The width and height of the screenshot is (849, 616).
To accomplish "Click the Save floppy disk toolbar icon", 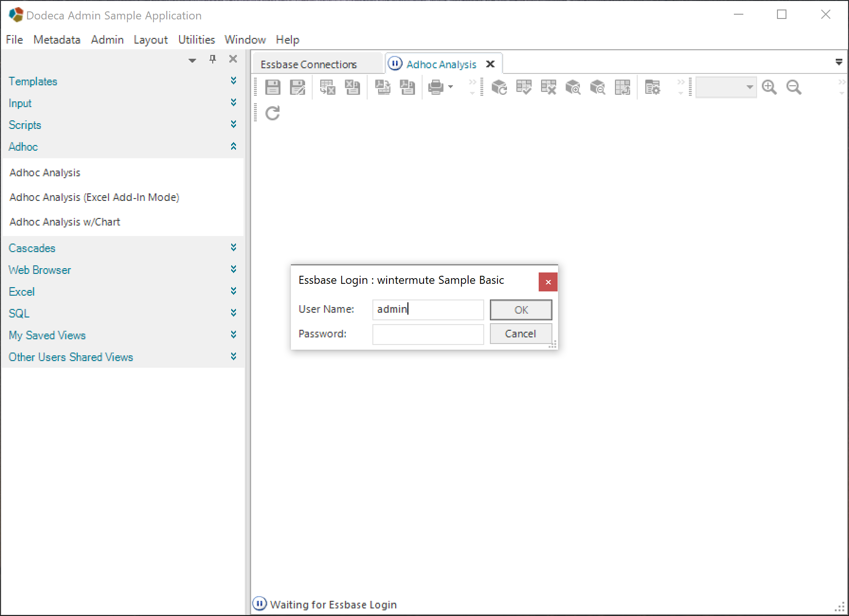I will [273, 87].
